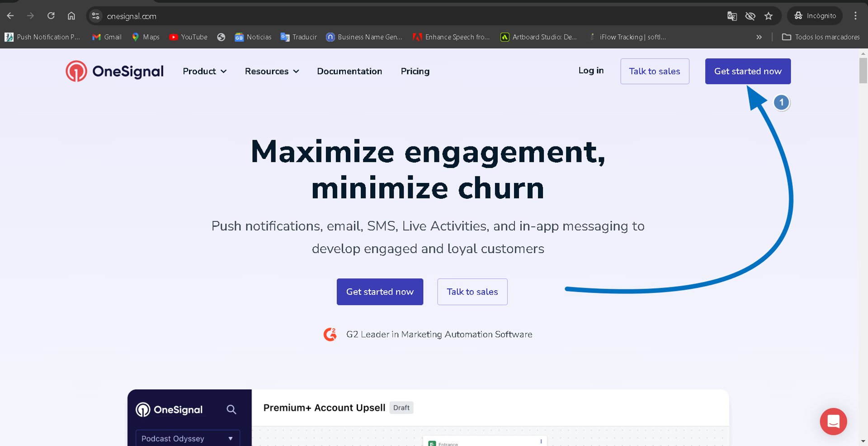This screenshot has width=868, height=446.
Task: Click the page vertical scrollbar thumb
Action: point(863,71)
